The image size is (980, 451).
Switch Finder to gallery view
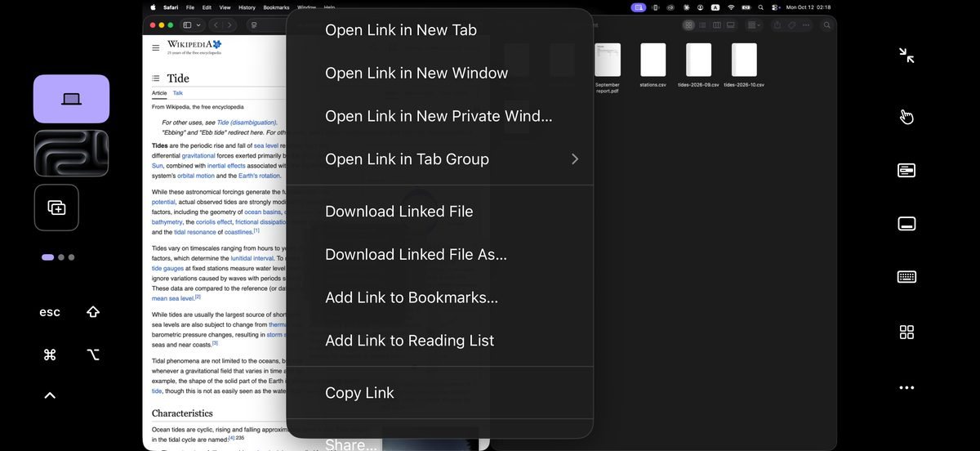[731, 25]
